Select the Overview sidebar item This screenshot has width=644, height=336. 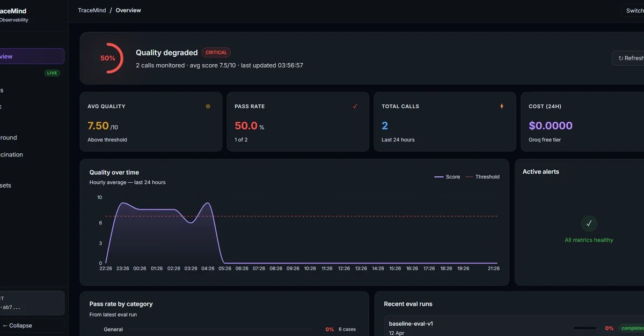click(x=31, y=56)
